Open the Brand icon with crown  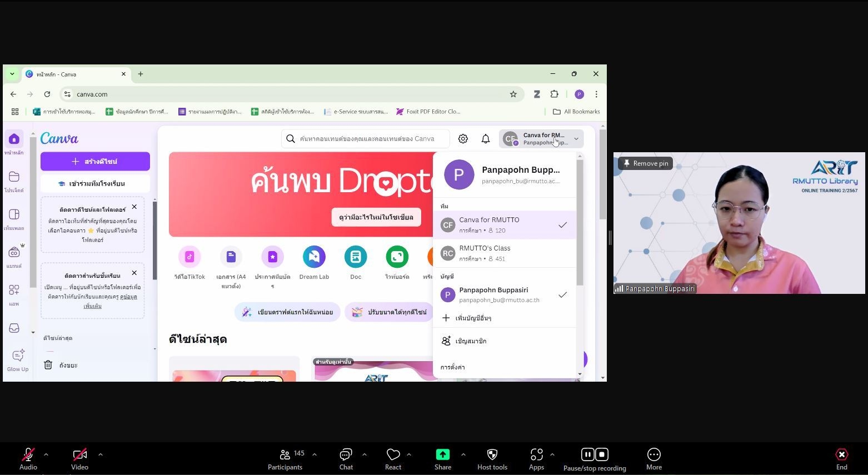pos(14,252)
